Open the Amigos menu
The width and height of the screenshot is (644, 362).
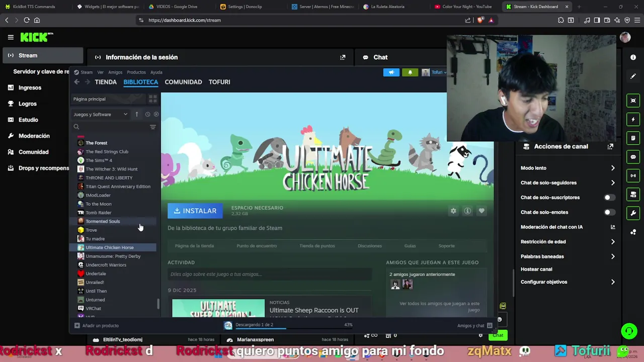115,72
